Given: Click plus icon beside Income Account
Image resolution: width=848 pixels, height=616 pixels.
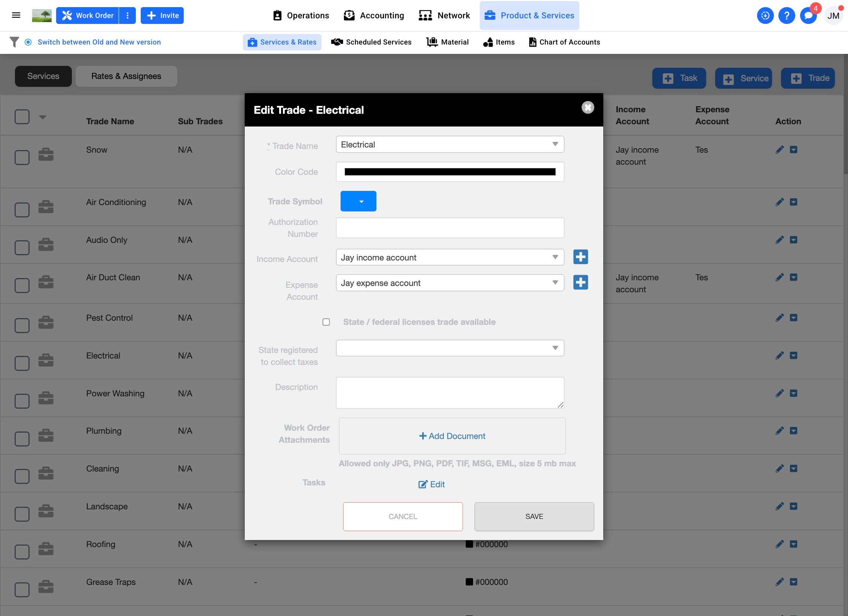Looking at the screenshot, I should [580, 257].
